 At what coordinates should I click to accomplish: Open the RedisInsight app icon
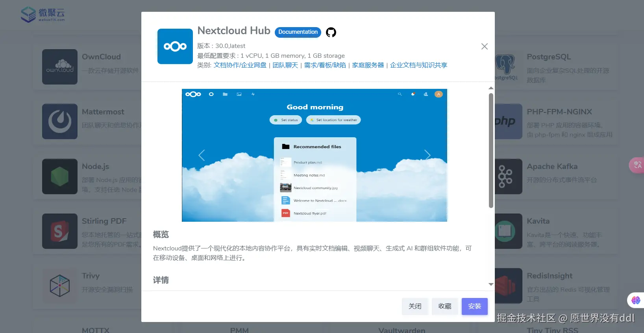[x=508, y=286]
